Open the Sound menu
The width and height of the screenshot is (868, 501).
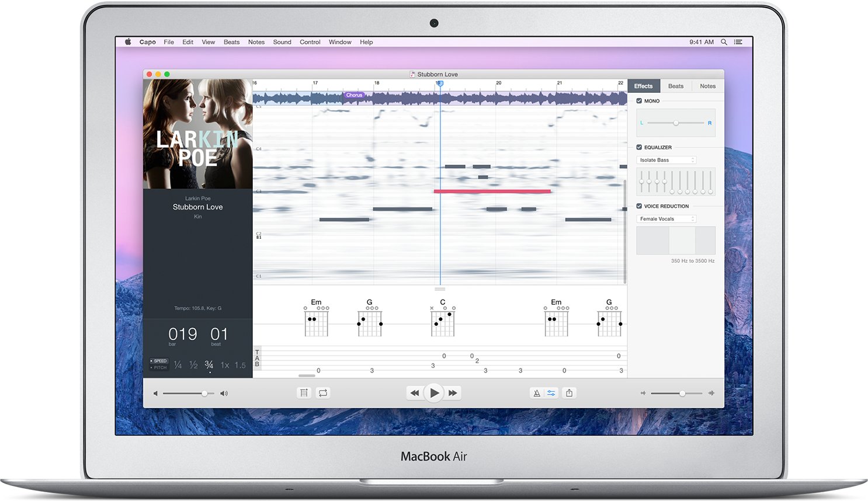pyautogui.click(x=282, y=42)
